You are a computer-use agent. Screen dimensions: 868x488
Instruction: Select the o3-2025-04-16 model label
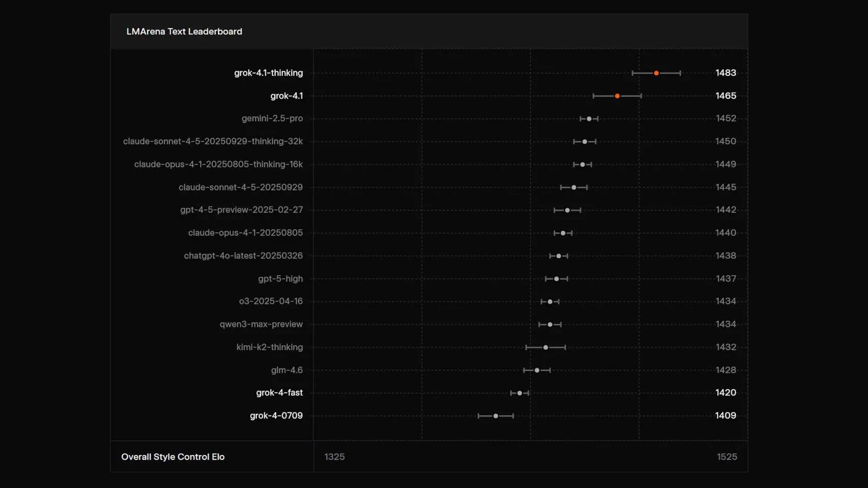pos(271,301)
